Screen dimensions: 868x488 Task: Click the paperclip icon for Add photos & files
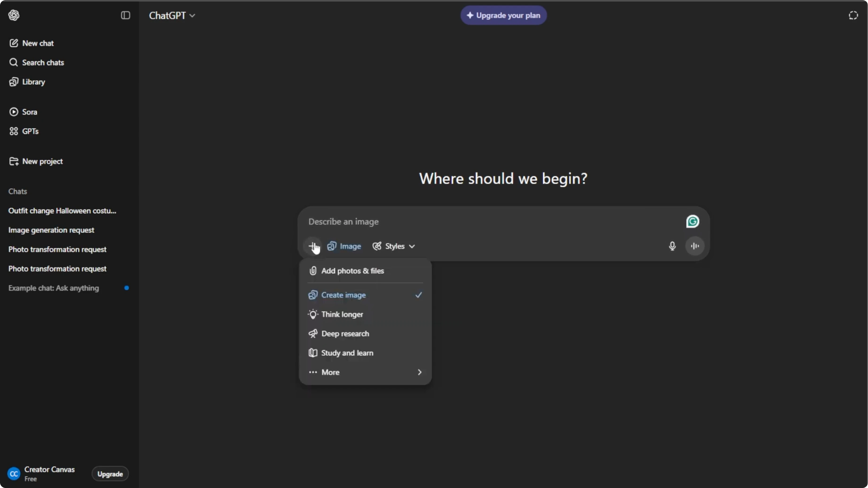313,271
